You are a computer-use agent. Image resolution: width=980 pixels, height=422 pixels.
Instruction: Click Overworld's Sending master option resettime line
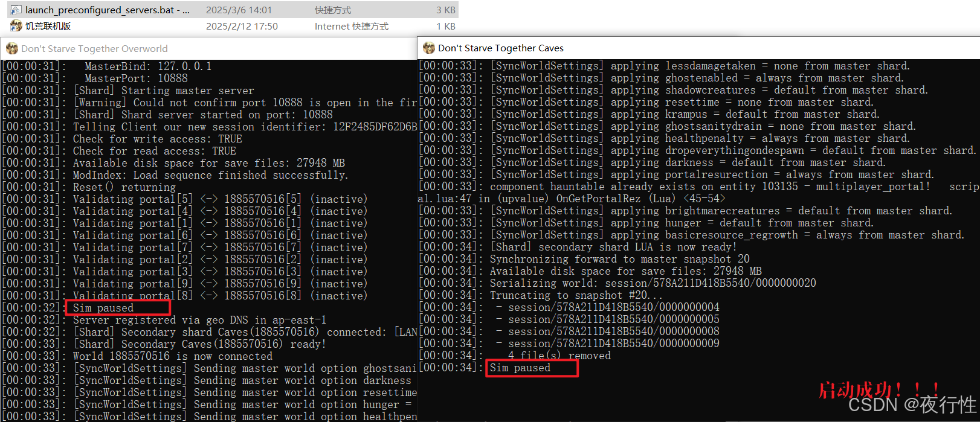click(209, 392)
